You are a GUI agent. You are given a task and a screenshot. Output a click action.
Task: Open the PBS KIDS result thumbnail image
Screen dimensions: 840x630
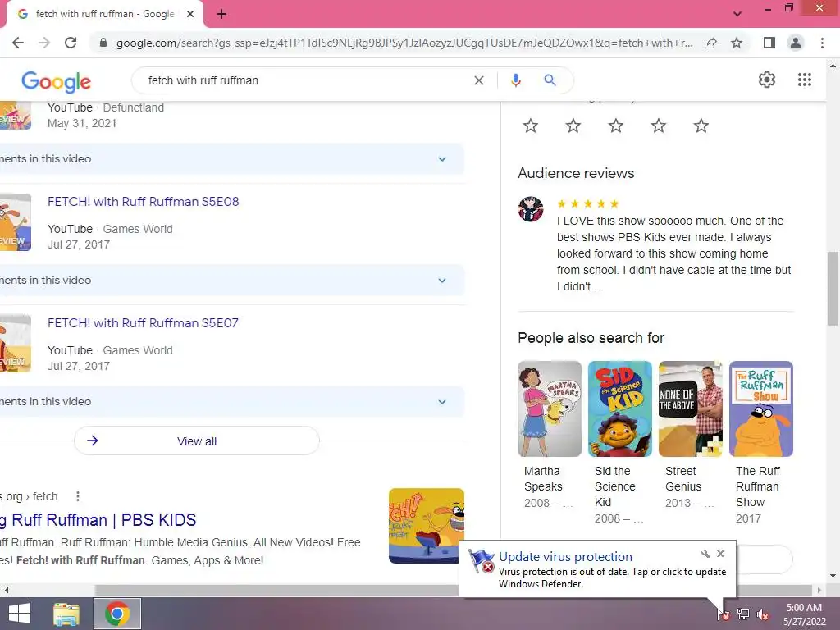pyautogui.click(x=427, y=526)
